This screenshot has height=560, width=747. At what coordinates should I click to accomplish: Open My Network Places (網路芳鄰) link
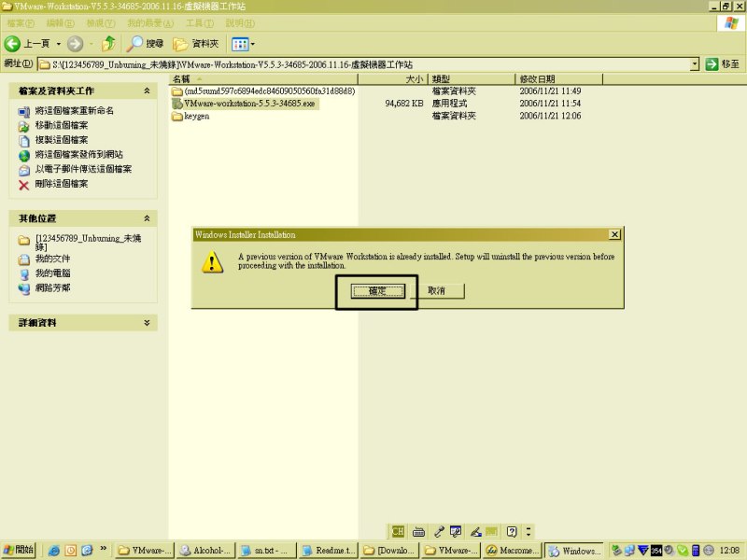(x=52, y=287)
